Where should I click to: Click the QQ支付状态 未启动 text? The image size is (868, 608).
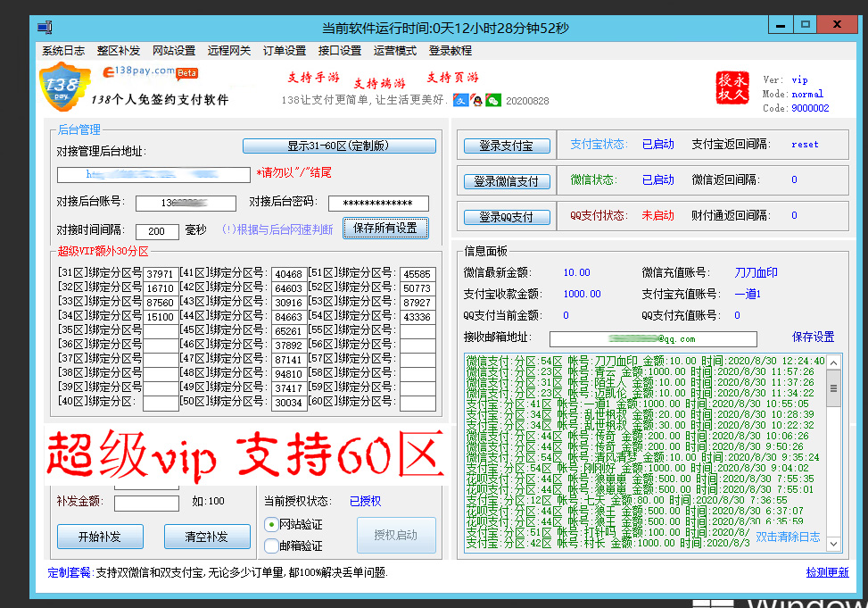[657, 215]
